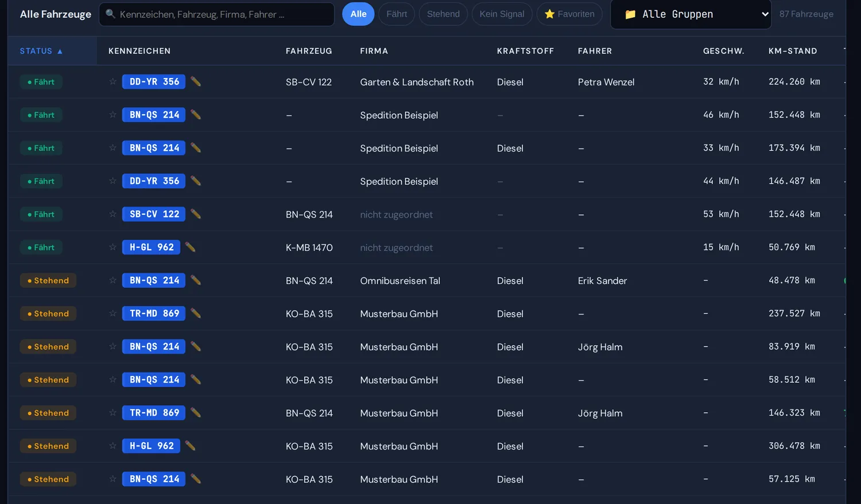Click the search magnifier icon
Image resolution: width=861 pixels, height=504 pixels.
[x=110, y=14]
